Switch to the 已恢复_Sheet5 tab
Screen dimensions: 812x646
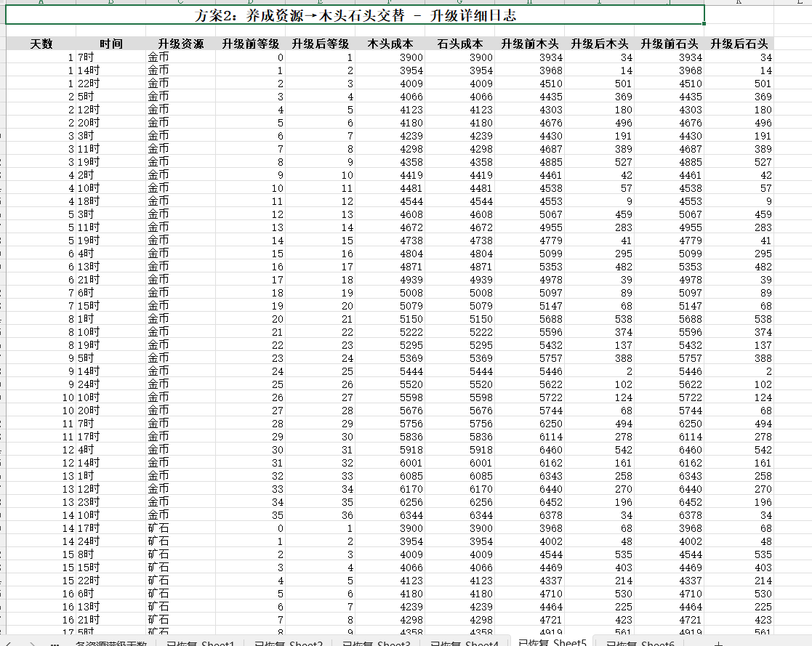552,642
